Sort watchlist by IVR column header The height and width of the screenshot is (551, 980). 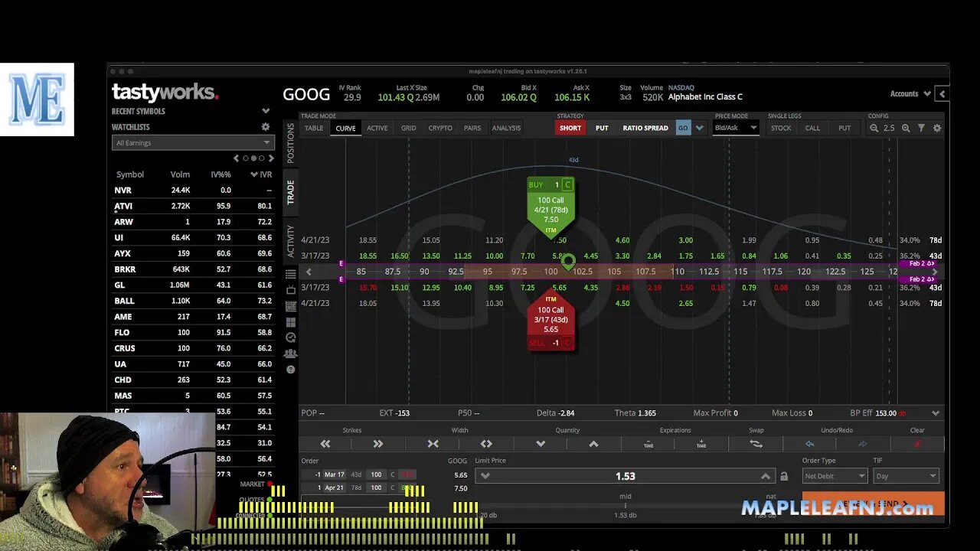(261, 174)
